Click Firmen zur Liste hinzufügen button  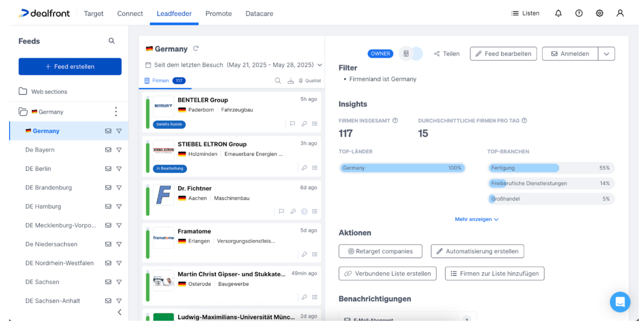point(495,274)
